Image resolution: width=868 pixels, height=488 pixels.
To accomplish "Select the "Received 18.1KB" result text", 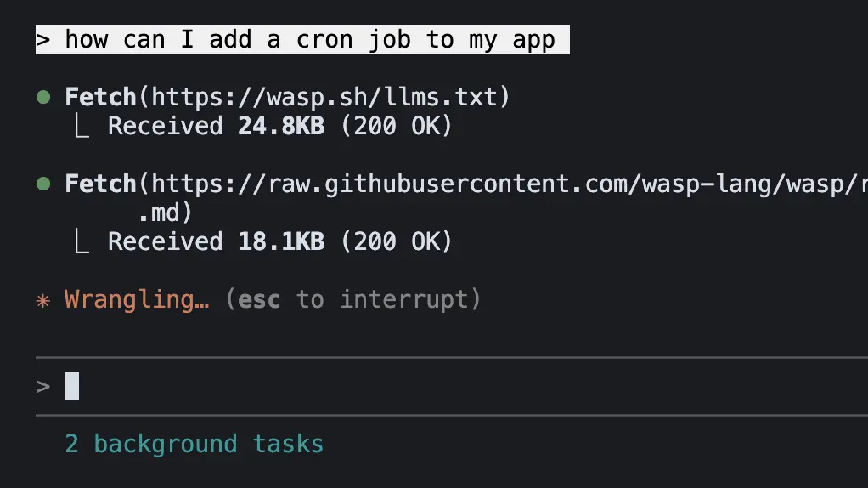I will point(217,242).
